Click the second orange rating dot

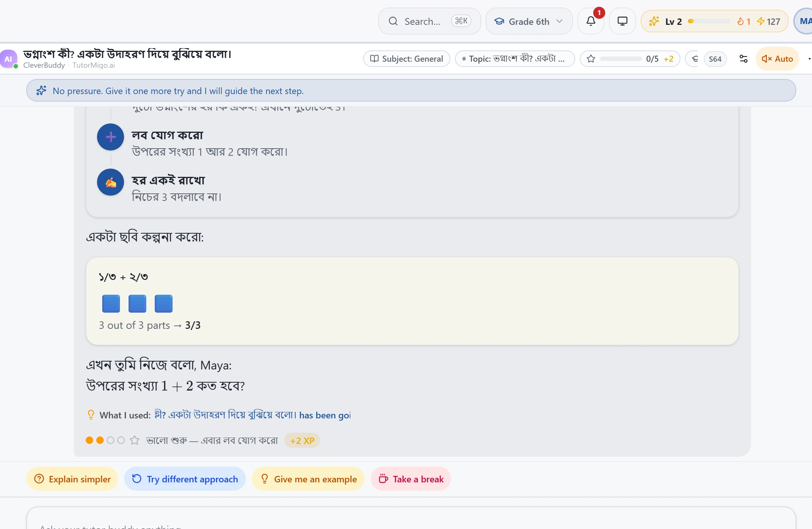[100, 440]
